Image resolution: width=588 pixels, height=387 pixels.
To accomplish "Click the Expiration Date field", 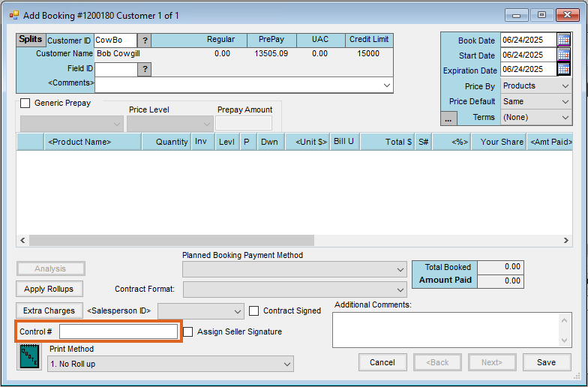I will click(528, 69).
